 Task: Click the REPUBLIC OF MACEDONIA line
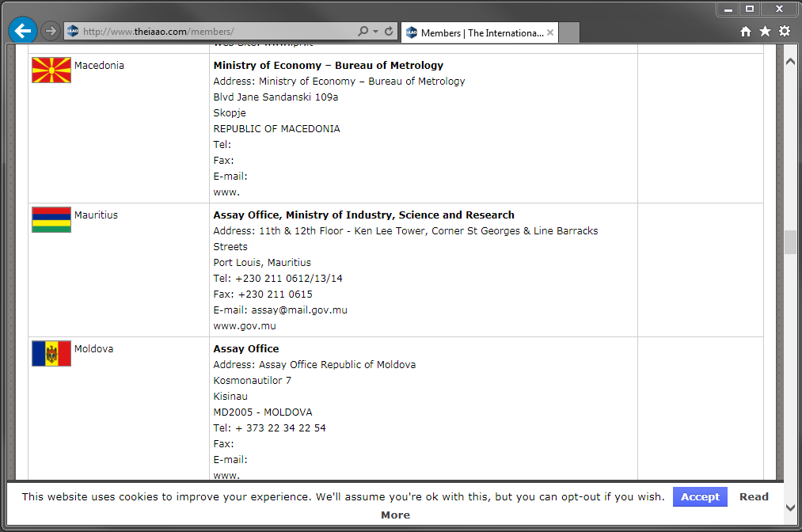(277, 129)
